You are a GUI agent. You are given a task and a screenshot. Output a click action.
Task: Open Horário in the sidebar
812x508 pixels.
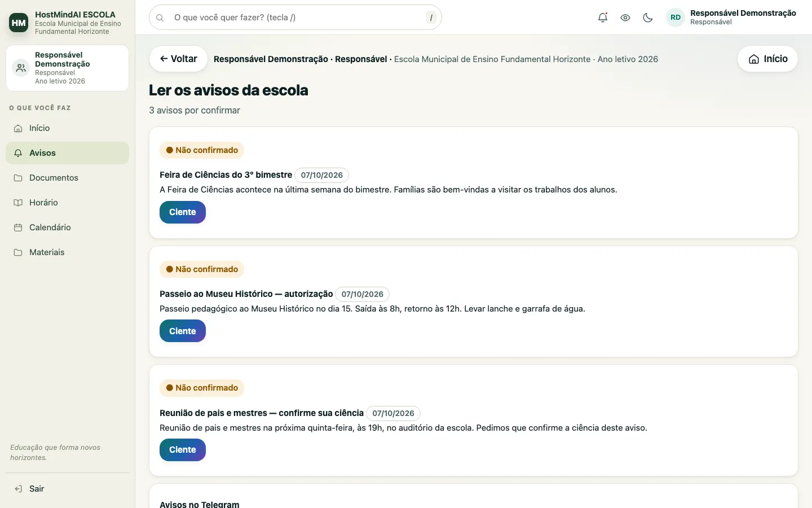[x=68, y=203]
